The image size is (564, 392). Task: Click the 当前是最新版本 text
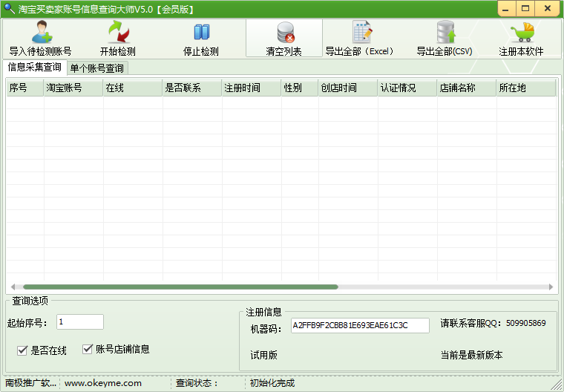pyautogui.click(x=471, y=356)
